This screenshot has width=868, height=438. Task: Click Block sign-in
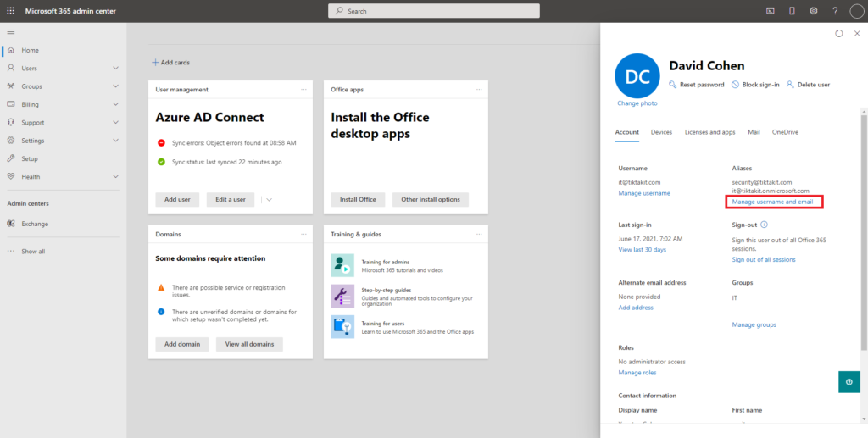755,85
